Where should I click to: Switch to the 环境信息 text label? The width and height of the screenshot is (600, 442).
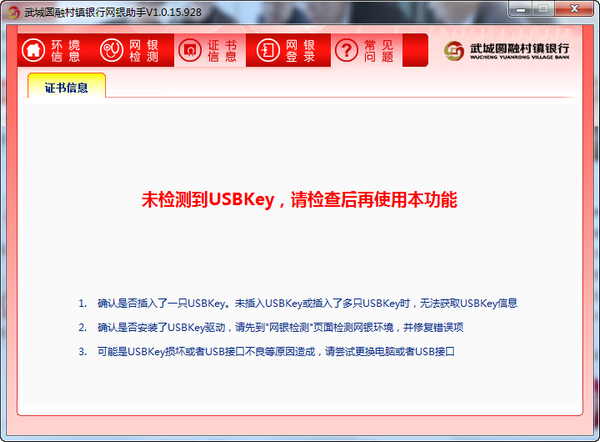66,51
